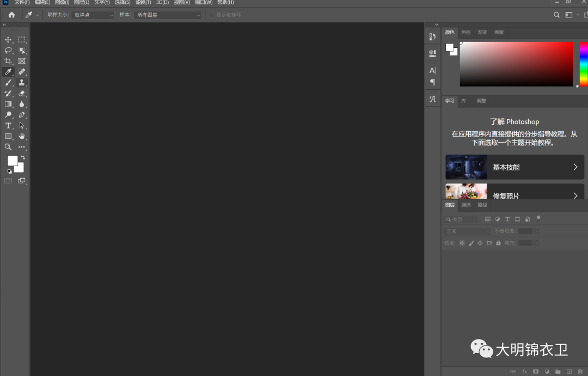Open the Glyphs panel icon
588x376 pixels.
click(432, 99)
